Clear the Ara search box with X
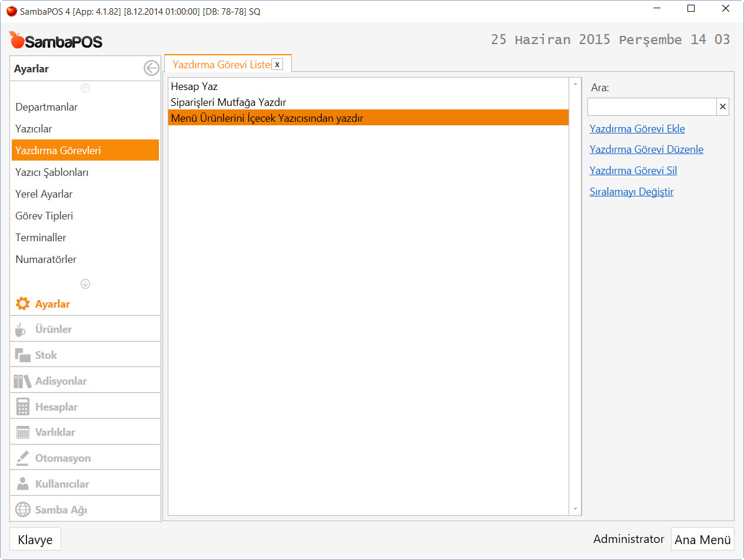This screenshot has height=560, width=744. (723, 107)
